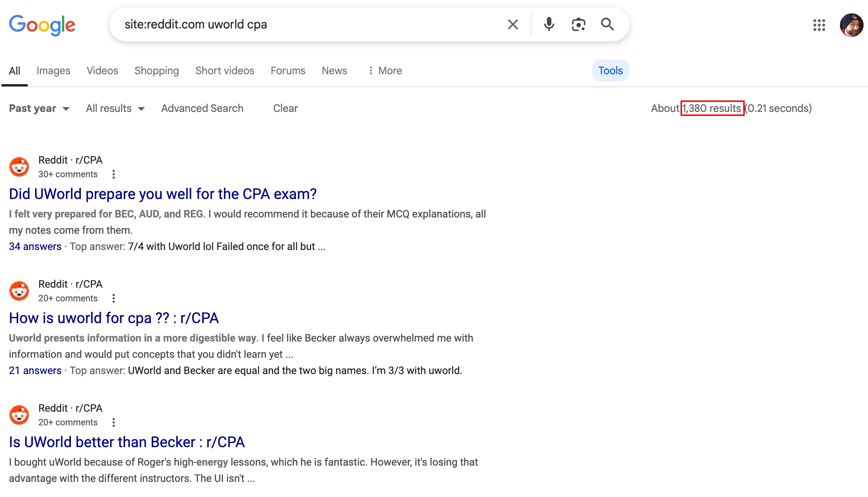Switch to the Images tab

pos(53,71)
